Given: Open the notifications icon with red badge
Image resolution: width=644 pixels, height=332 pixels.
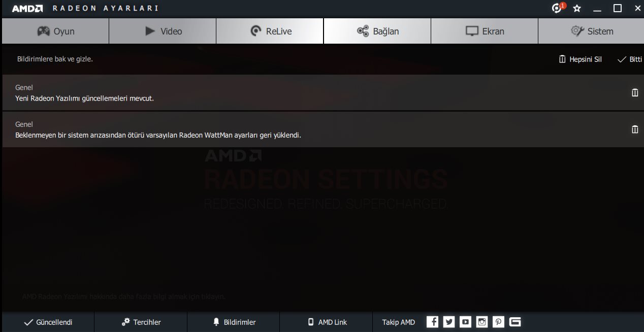Looking at the screenshot, I should [x=558, y=8].
